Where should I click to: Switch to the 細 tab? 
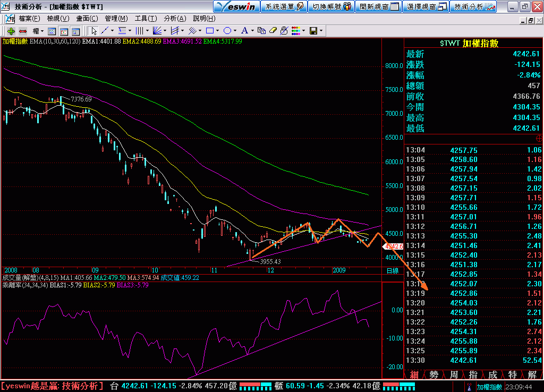click(x=414, y=374)
